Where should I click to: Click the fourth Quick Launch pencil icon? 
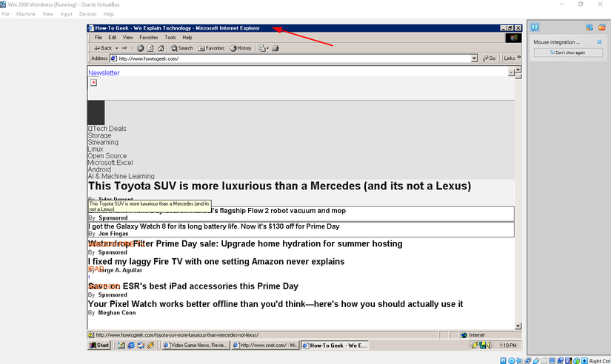tap(150, 346)
